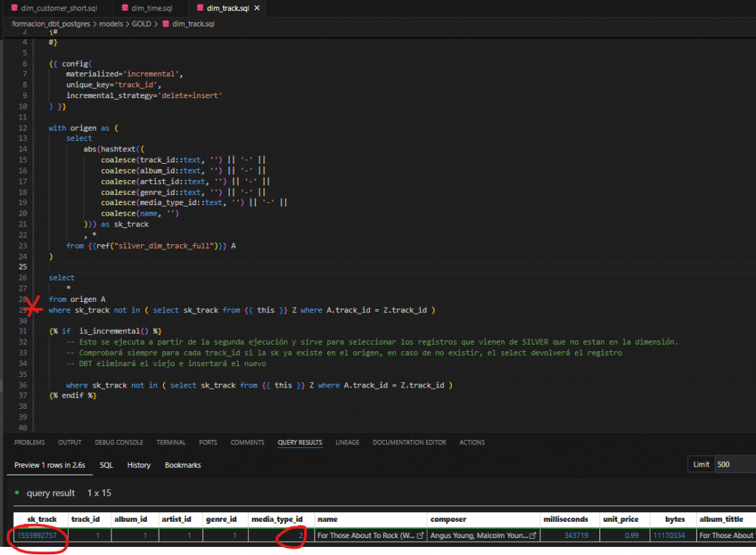Click the green query result status dot
Image resolution: width=756 pixels, height=555 pixels.
coord(17,493)
